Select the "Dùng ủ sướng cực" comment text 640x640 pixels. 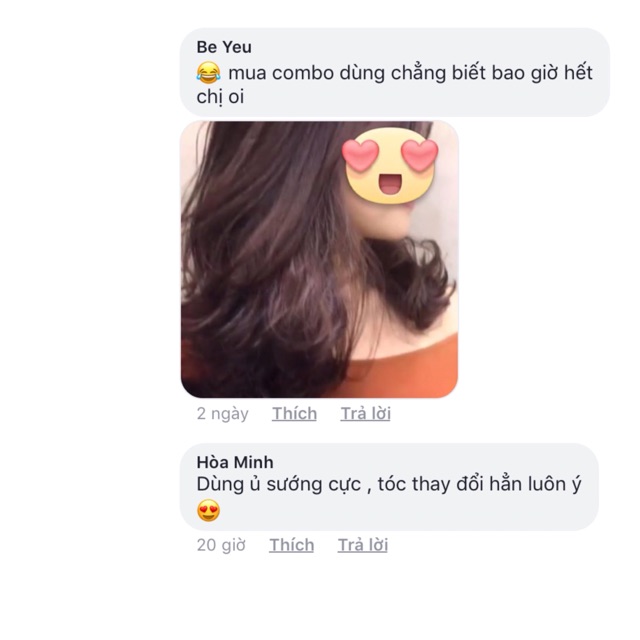(278, 484)
